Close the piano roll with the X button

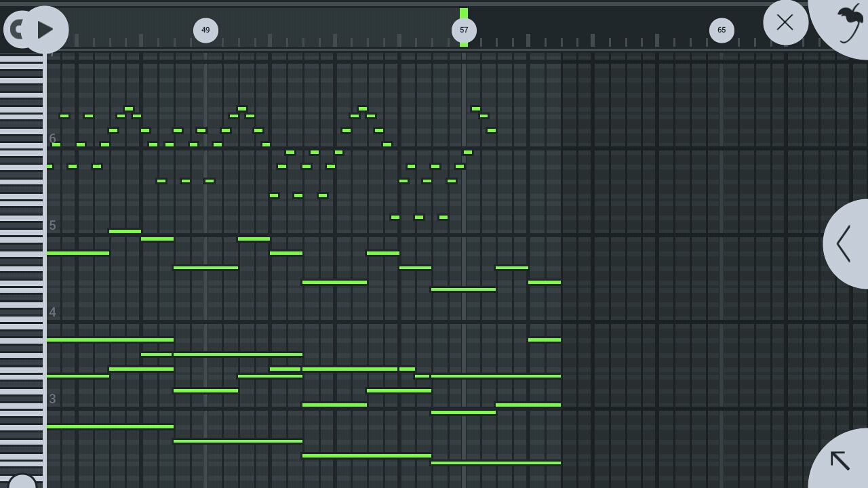(x=785, y=22)
